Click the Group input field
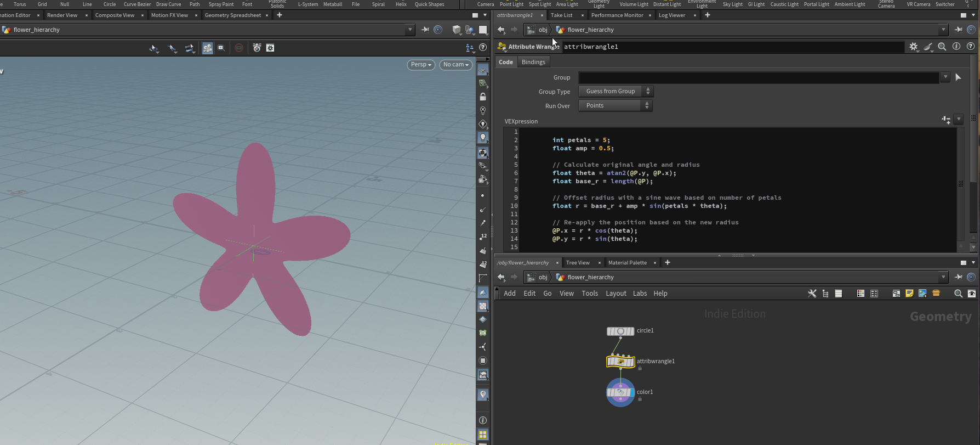Screen dimensions: 980x445 (759, 77)
